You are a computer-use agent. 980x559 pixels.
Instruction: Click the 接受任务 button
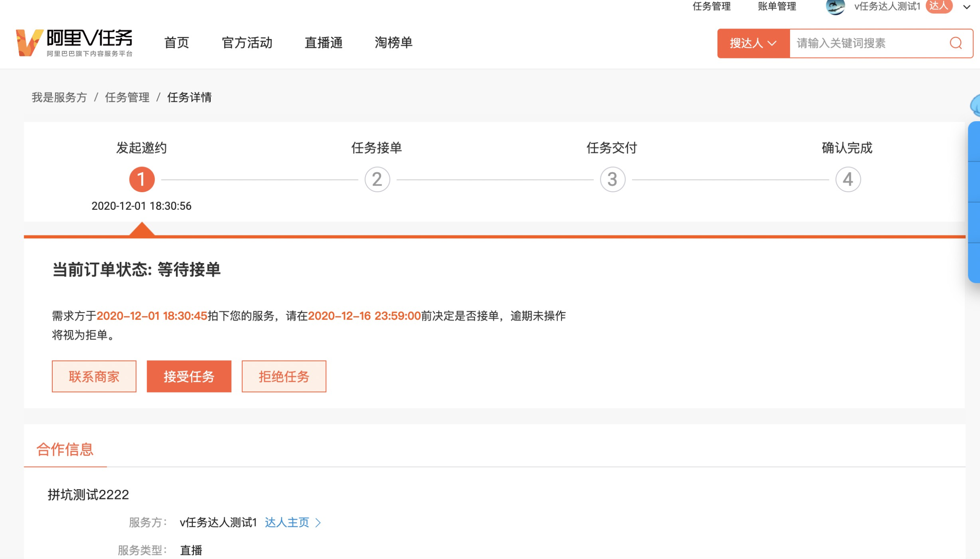[189, 376]
